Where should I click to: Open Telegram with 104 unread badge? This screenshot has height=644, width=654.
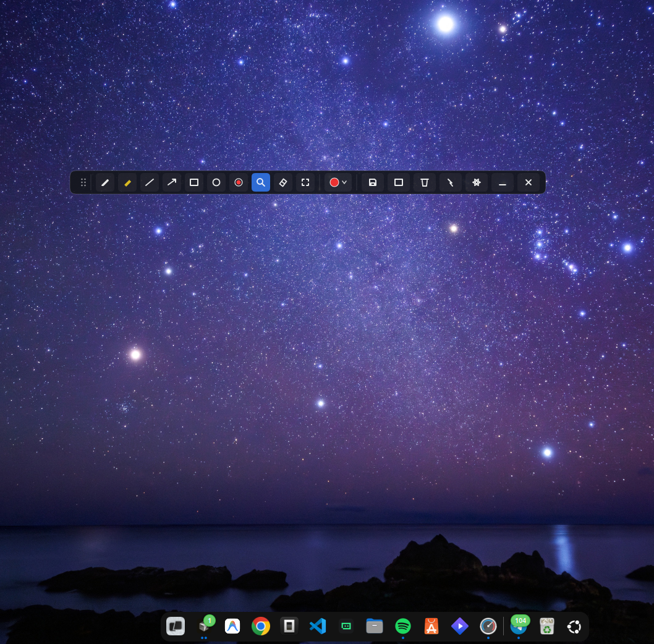coord(519,626)
